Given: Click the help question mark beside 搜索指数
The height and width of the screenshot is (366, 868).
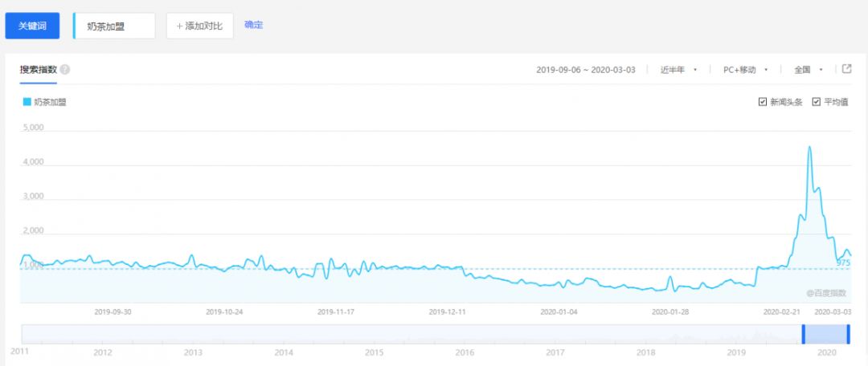Looking at the screenshot, I should pyautogui.click(x=65, y=70).
